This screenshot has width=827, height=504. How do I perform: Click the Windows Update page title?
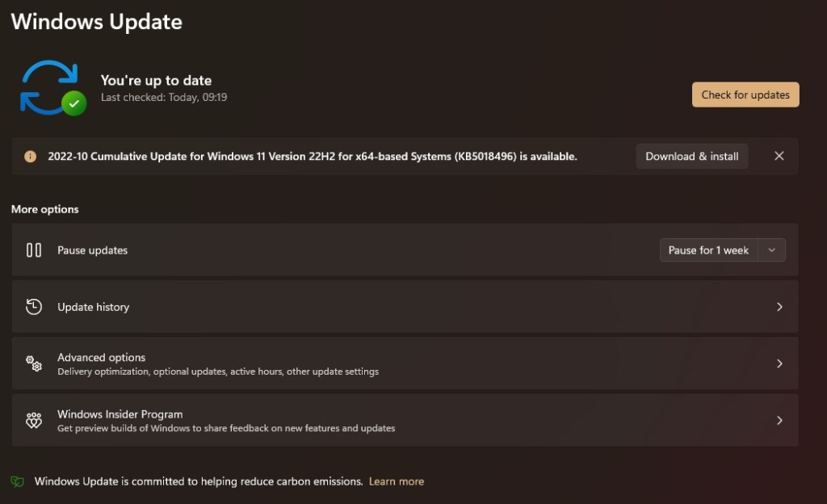[x=97, y=22]
